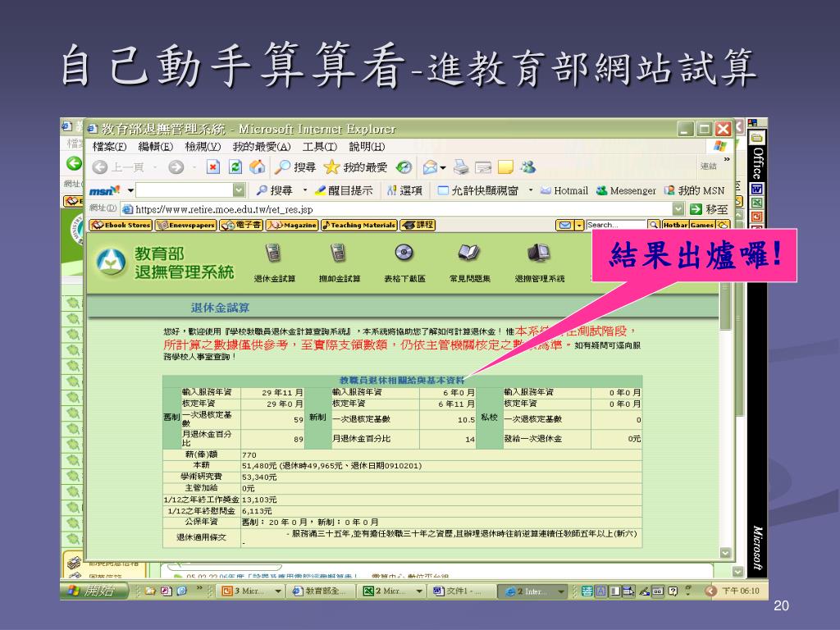Open 我的最愛 favorites star button

355,167
